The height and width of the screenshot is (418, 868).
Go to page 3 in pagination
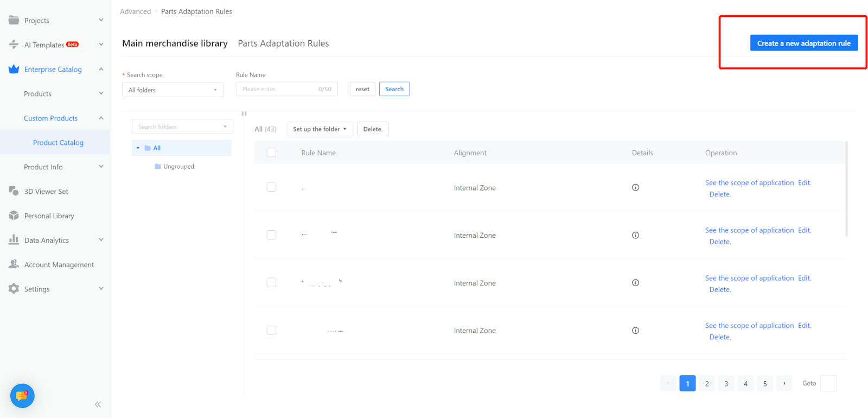tap(726, 383)
